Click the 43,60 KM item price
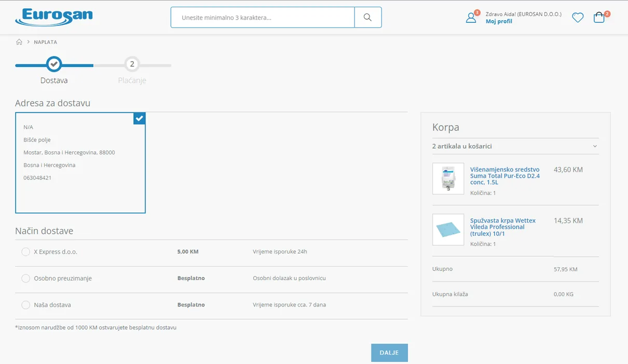 pyautogui.click(x=568, y=170)
